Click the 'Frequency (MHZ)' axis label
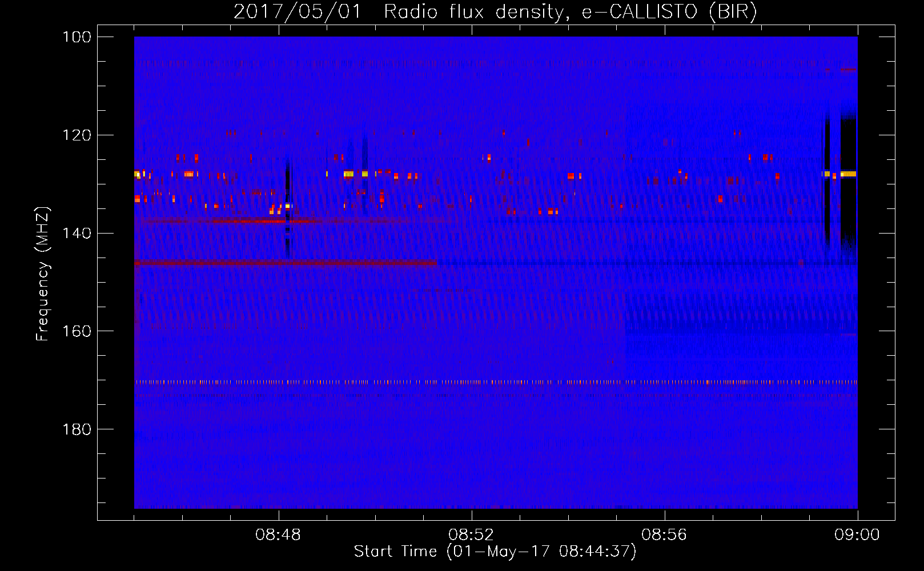This screenshot has width=924, height=571. click(x=43, y=274)
